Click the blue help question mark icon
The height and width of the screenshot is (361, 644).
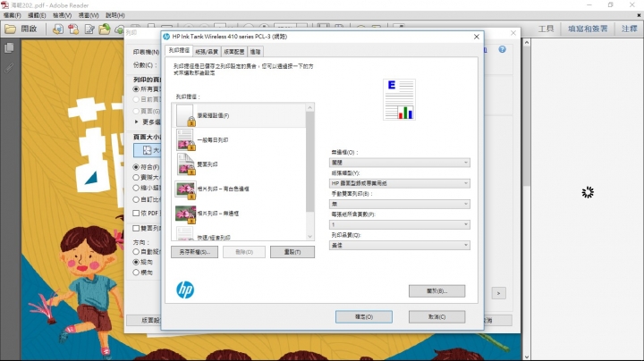pos(503,49)
